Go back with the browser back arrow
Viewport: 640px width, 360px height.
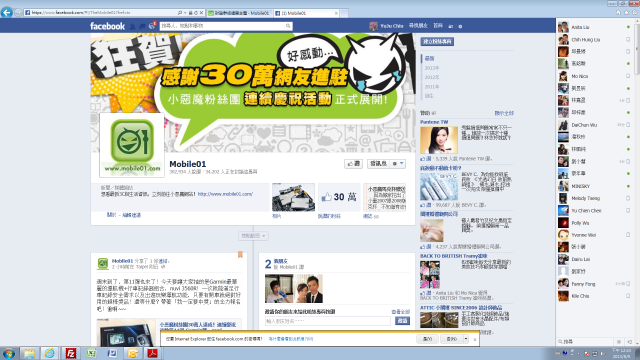coord(7,13)
